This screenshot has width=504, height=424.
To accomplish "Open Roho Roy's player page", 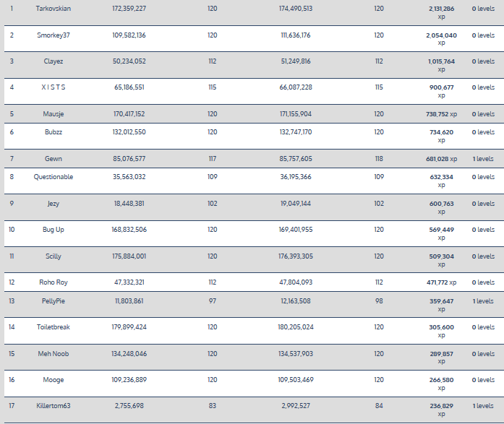I will [x=53, y=282].
